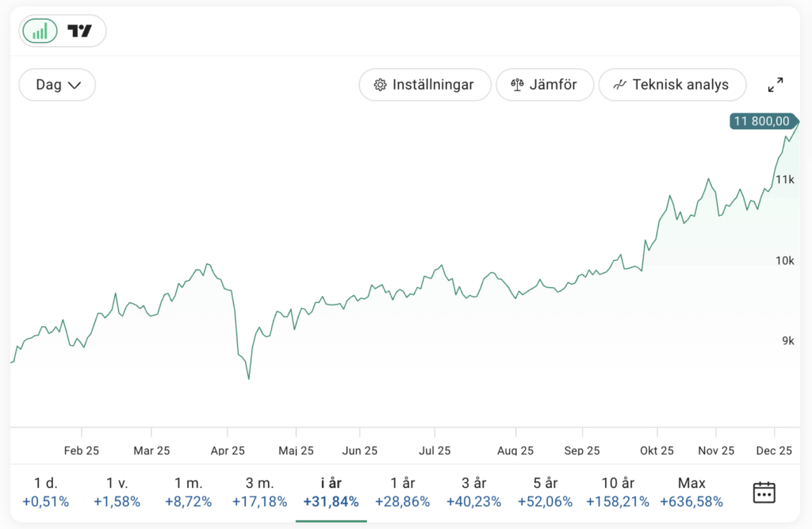
Task: Switch to the TradingView chart mode
Action: [x=79, y=31]
